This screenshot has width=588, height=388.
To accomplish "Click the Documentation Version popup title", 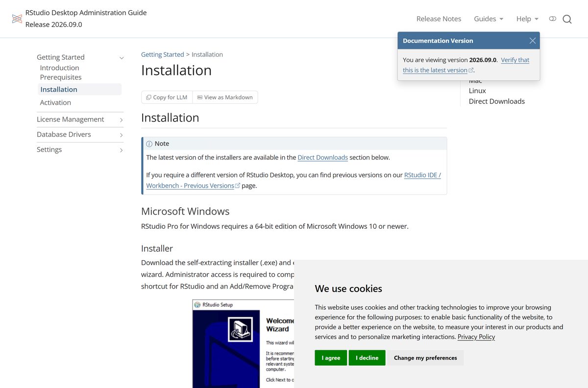I will click(438, 41).
